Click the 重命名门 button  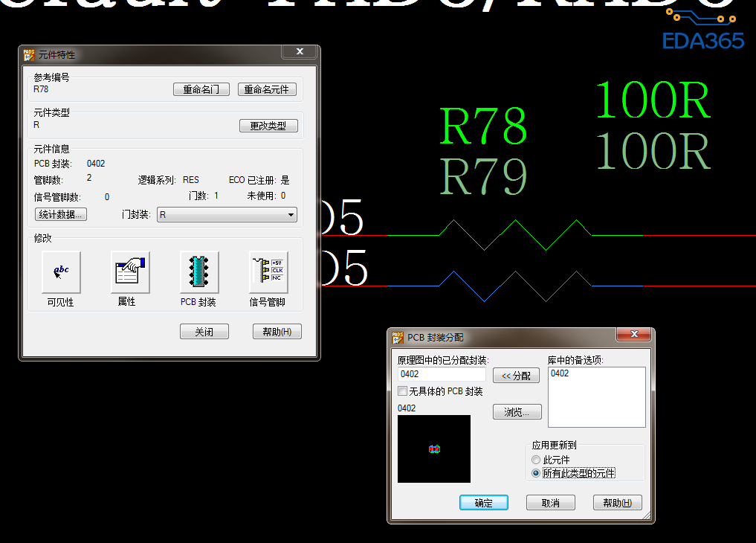pyautogui.click(x=201, y=89)
